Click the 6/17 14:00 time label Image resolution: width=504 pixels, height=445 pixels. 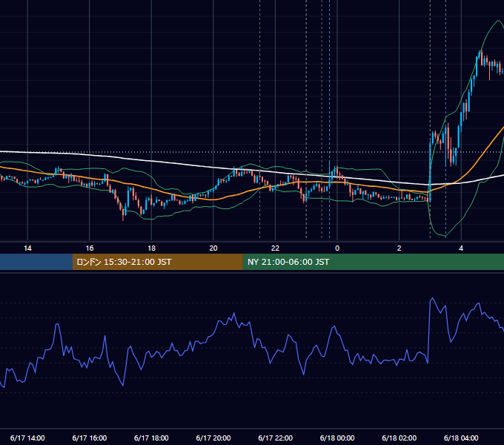(x=27, y=438)
